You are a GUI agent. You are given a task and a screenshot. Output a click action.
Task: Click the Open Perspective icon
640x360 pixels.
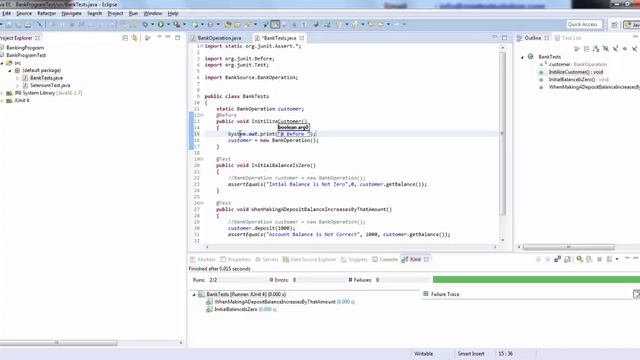coord(614,25)
